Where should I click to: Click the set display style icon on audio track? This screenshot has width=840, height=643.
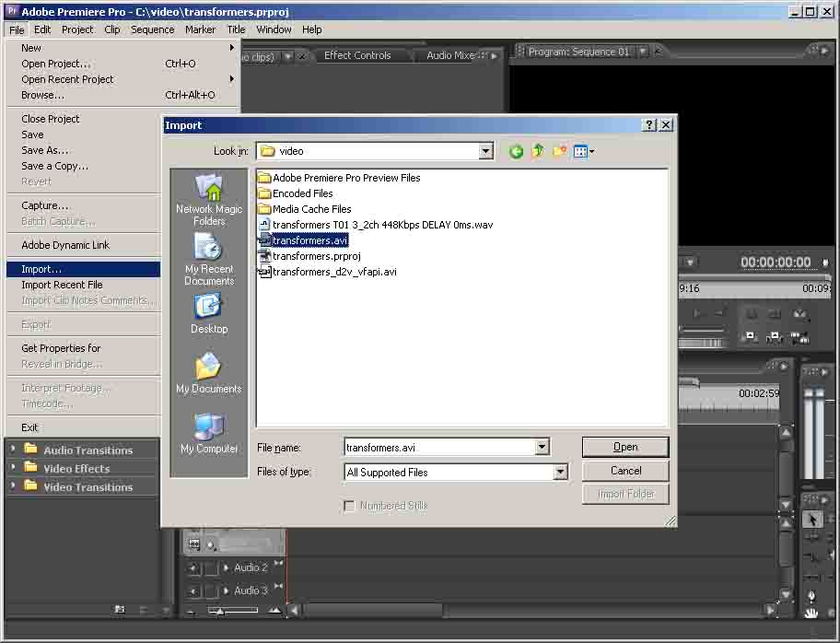click(193, 544)
